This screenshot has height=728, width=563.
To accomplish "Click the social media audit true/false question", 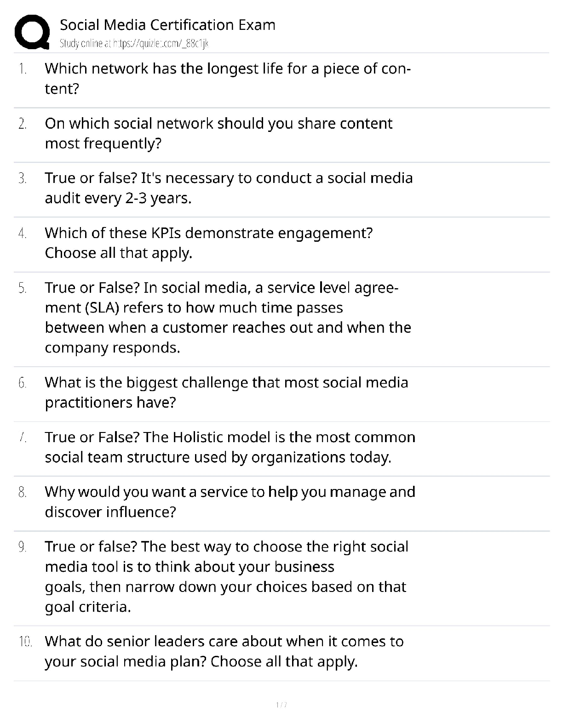I will tap(229, 188).
